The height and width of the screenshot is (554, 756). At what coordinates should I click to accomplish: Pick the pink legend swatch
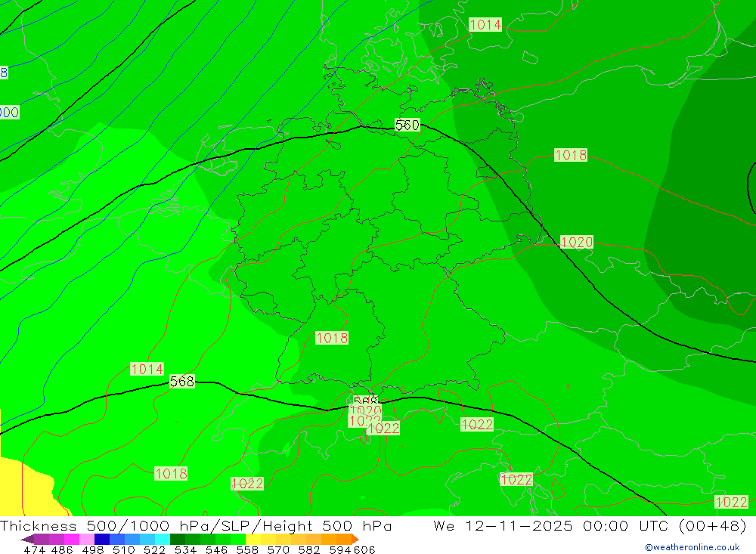[x=85, y=539]
